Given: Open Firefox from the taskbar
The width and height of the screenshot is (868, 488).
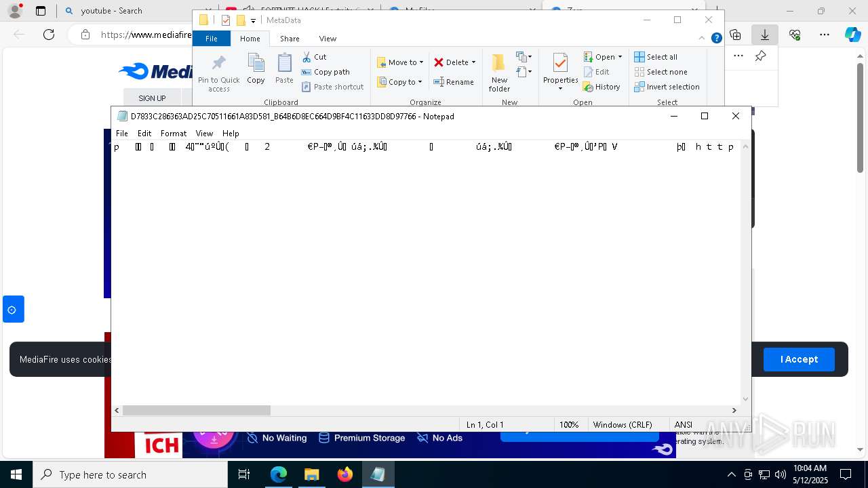Looking at the screenshot, I should (x=345, y=474).
